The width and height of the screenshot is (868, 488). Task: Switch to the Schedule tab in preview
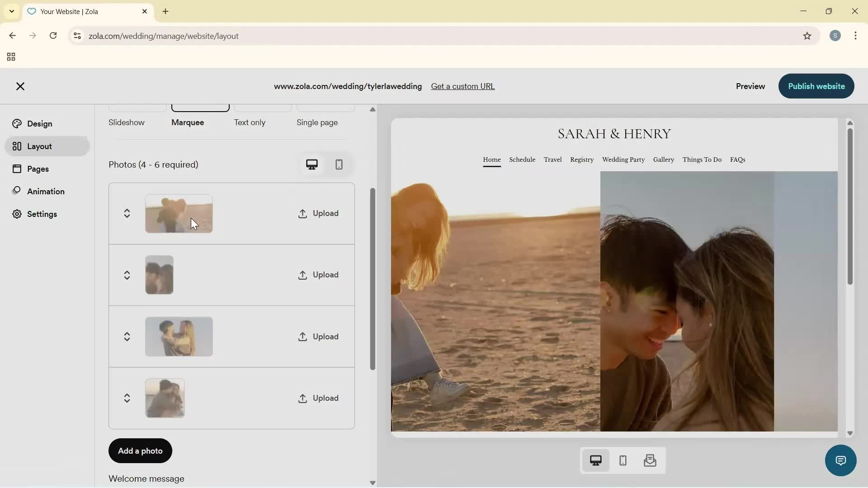[x=522, y=160]
